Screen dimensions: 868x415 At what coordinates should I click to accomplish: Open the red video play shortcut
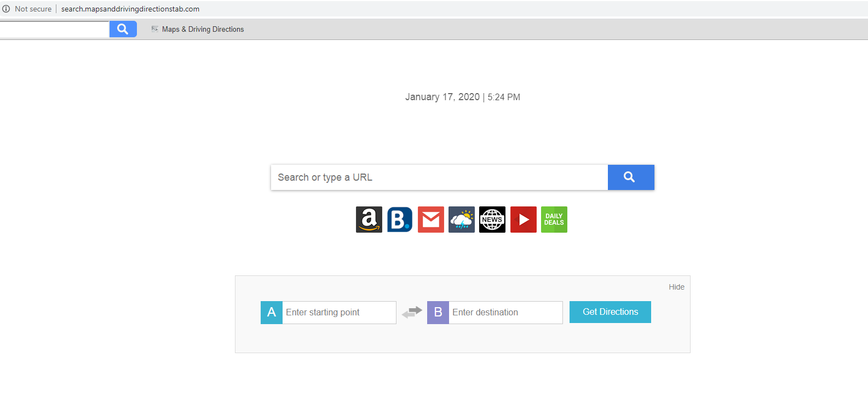pyautogui.click(x=523, y=220)
